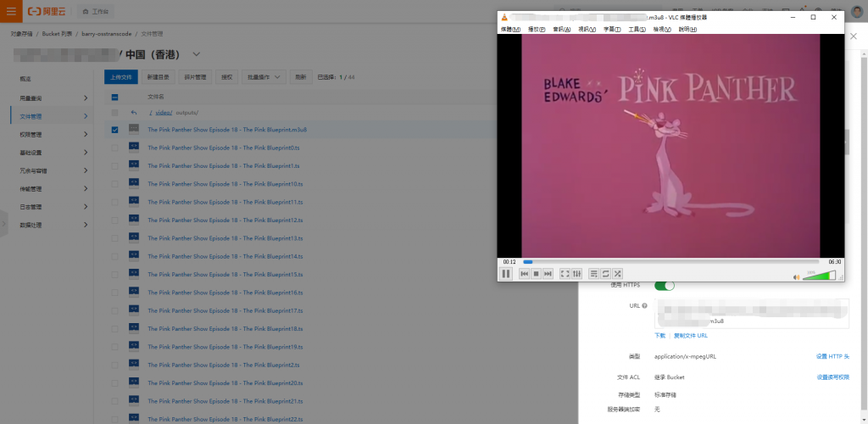Check the Pink Blueprint0.ts checkbox
The image size is (868, 424).
pyautogui.click(x=114, y=148)
